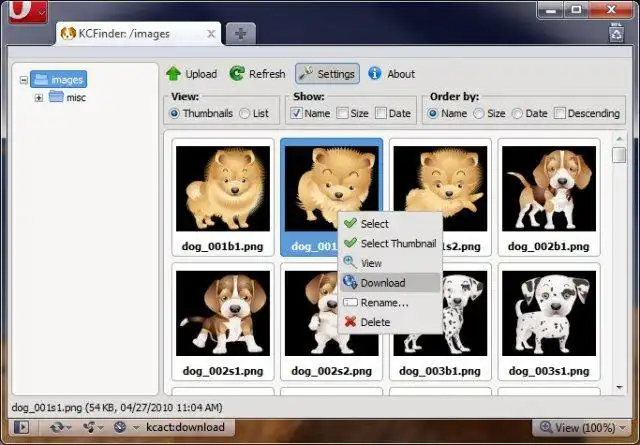Choose Select in the context menu
The image size is (640, 445).
390,224
